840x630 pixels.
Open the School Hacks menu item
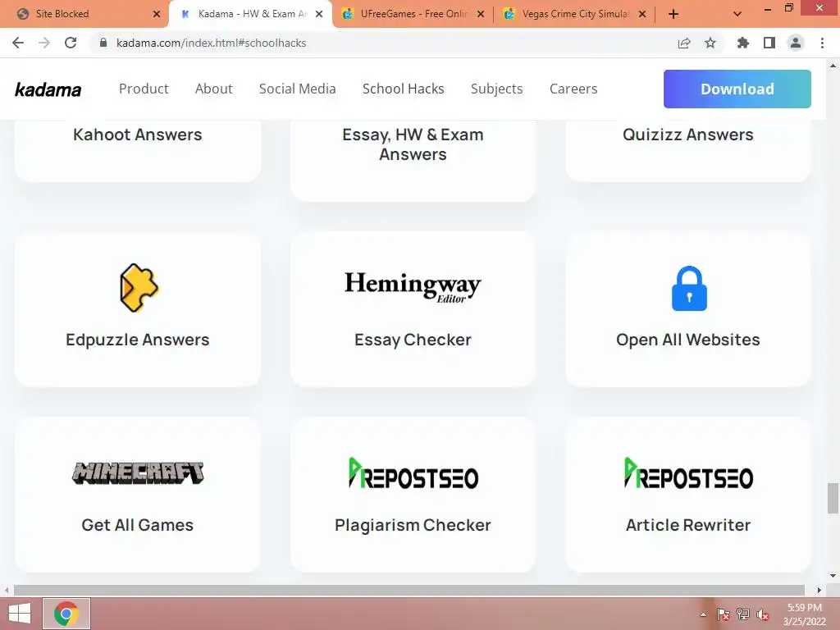(x=404, y=89)
